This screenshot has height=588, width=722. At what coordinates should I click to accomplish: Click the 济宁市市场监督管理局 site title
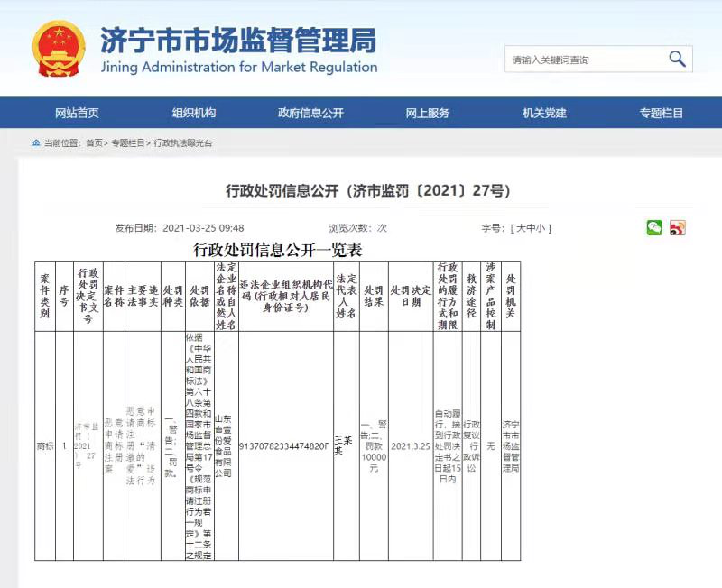[238, 40]
